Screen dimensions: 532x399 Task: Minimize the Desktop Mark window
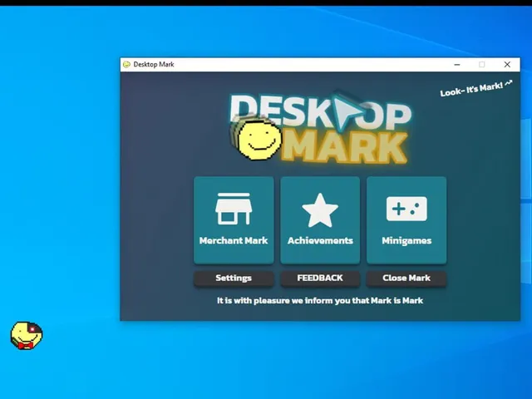[x=457, y=65]
